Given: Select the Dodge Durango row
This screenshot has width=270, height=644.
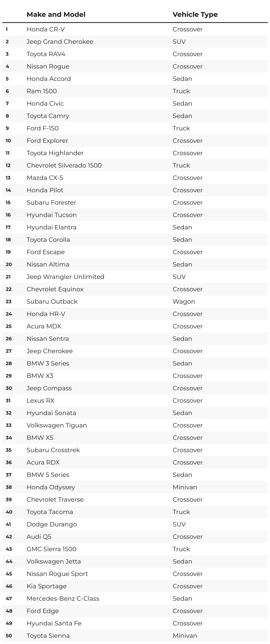Looking at the screenshot, I should (135, 524).
